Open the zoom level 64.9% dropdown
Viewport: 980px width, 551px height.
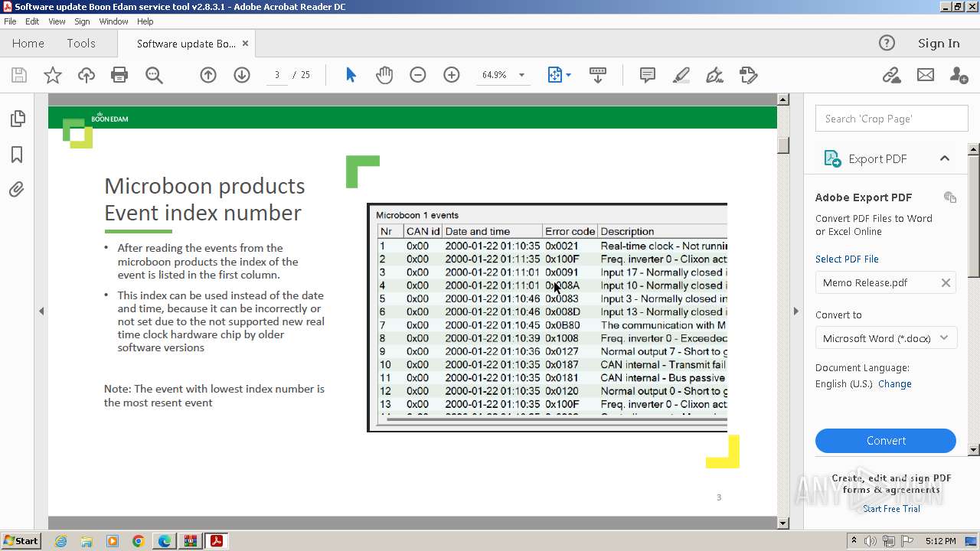click(521, 75)
